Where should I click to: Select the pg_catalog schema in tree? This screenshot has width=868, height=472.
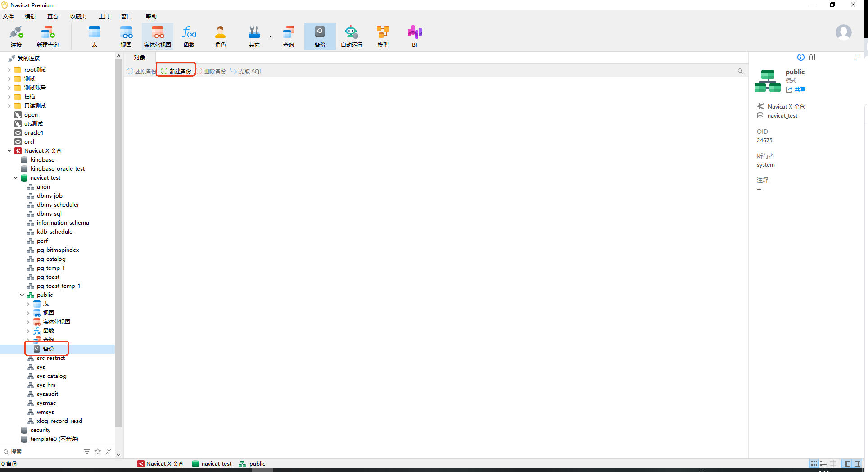(x=51, y=259)
